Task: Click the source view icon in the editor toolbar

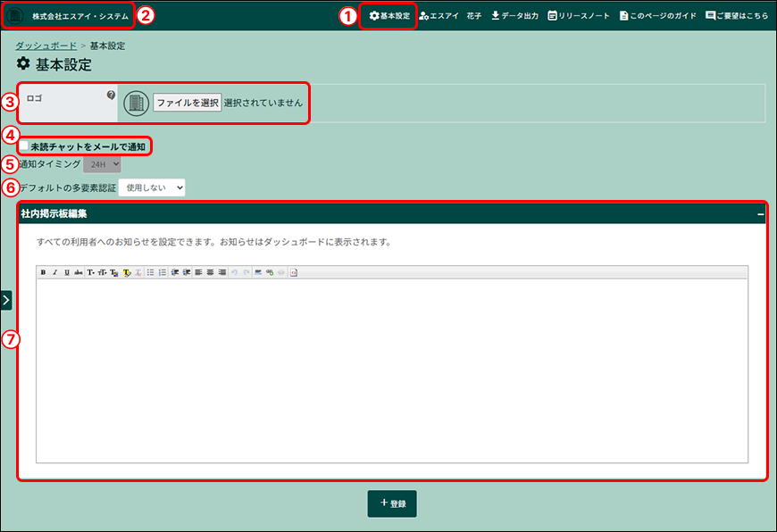Action: [294, 272]
